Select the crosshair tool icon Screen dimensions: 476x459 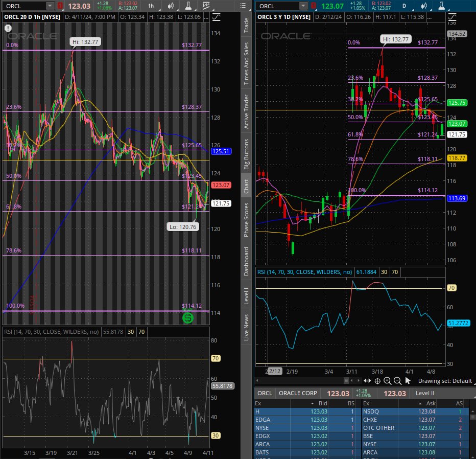pos(377,381)
